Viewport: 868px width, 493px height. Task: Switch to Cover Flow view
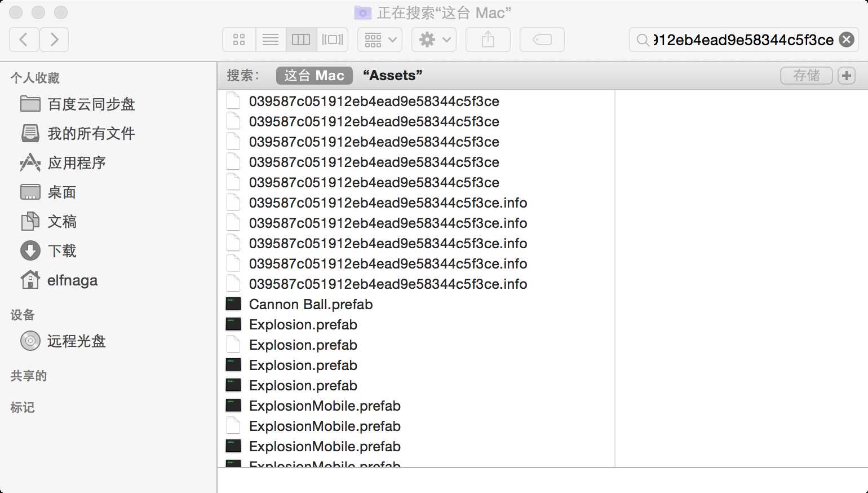click(x=333, y=39)
